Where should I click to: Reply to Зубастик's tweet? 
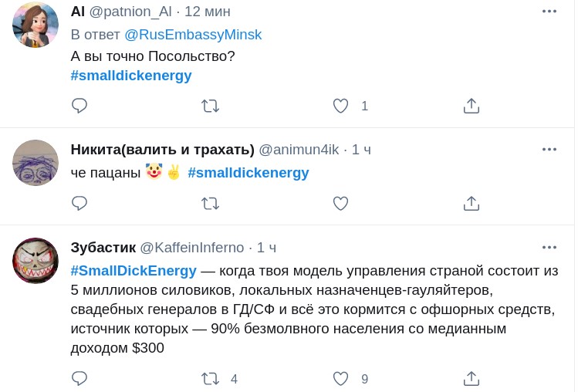pos(79,378)
